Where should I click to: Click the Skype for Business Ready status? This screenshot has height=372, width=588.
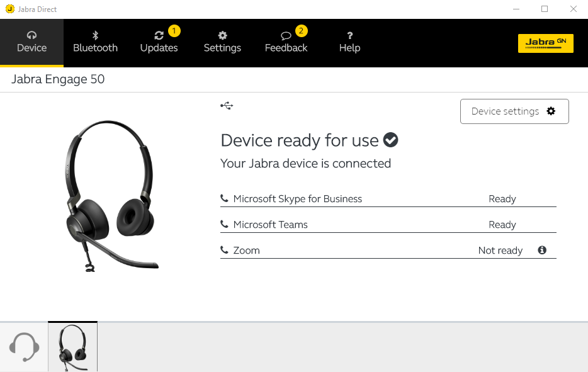pos(502,199)
